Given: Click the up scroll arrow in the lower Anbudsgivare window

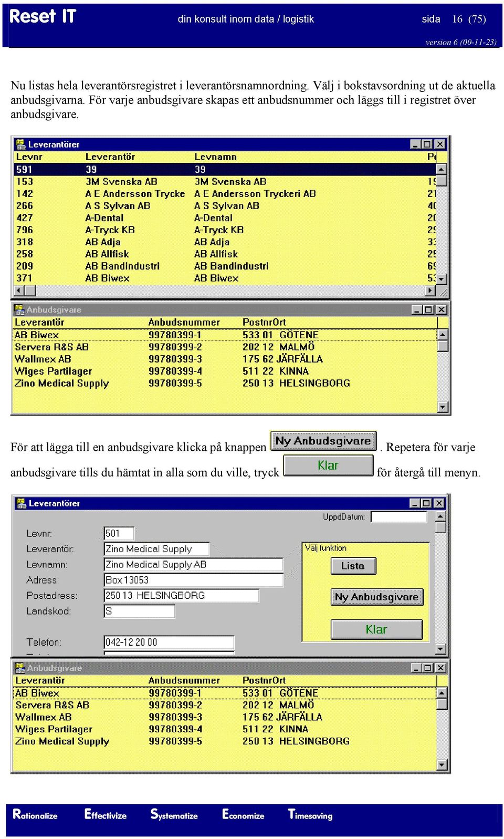Looking at the screenshot, I should [x=442, y=693].
